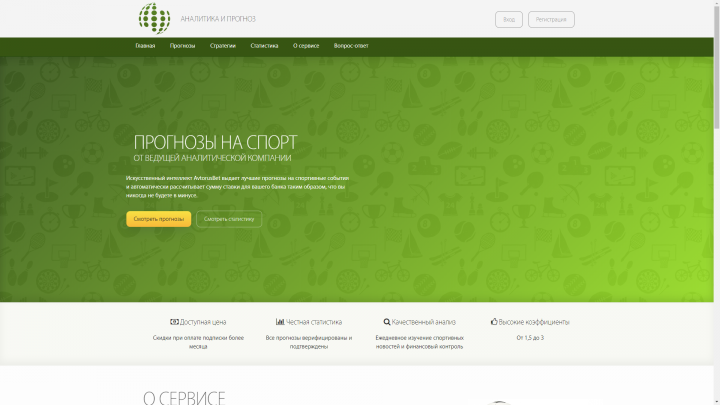
Task: Click the Доступная цена heading
Action: point(203,322)
